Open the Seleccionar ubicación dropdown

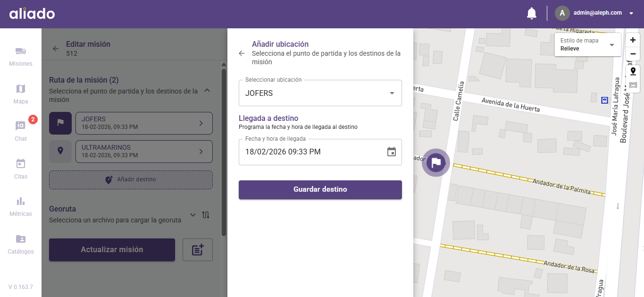320,93
